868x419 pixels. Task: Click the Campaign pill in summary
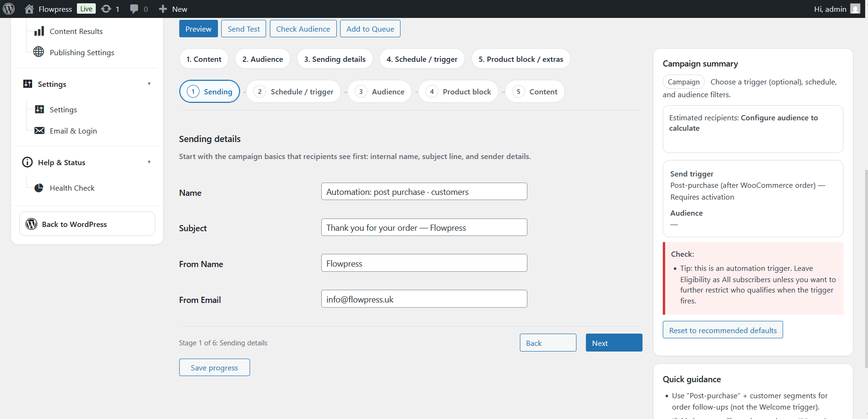point(684,82)
